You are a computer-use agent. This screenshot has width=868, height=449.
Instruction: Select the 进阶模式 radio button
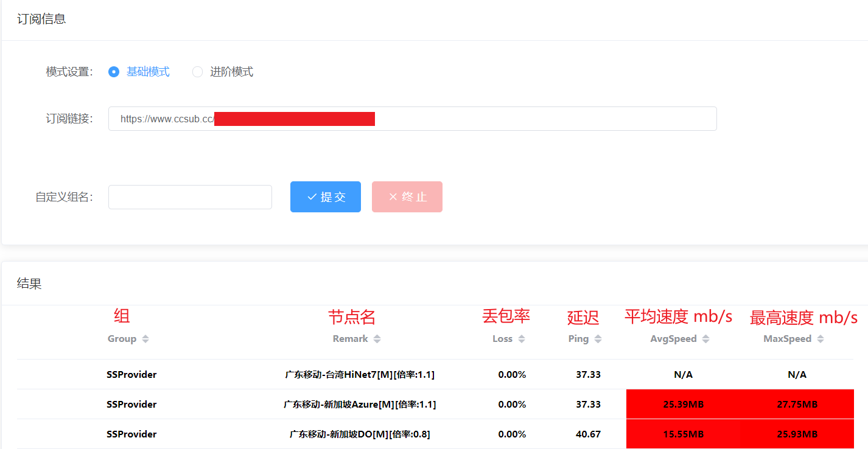tap(197, 72)
